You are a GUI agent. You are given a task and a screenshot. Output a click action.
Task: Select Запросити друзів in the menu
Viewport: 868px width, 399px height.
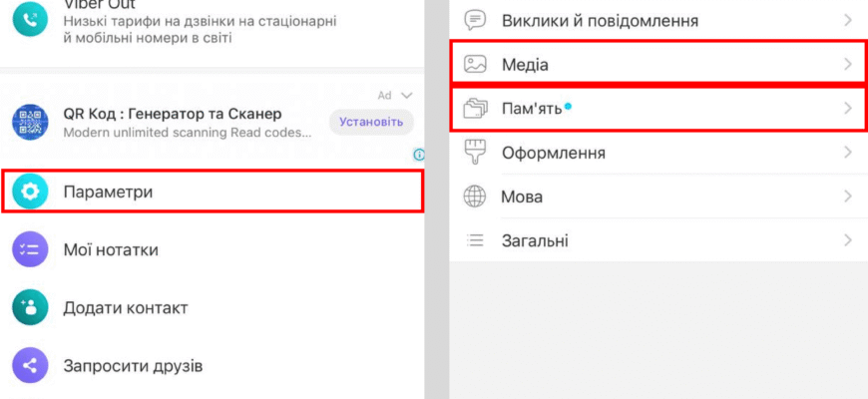point(214,366)
